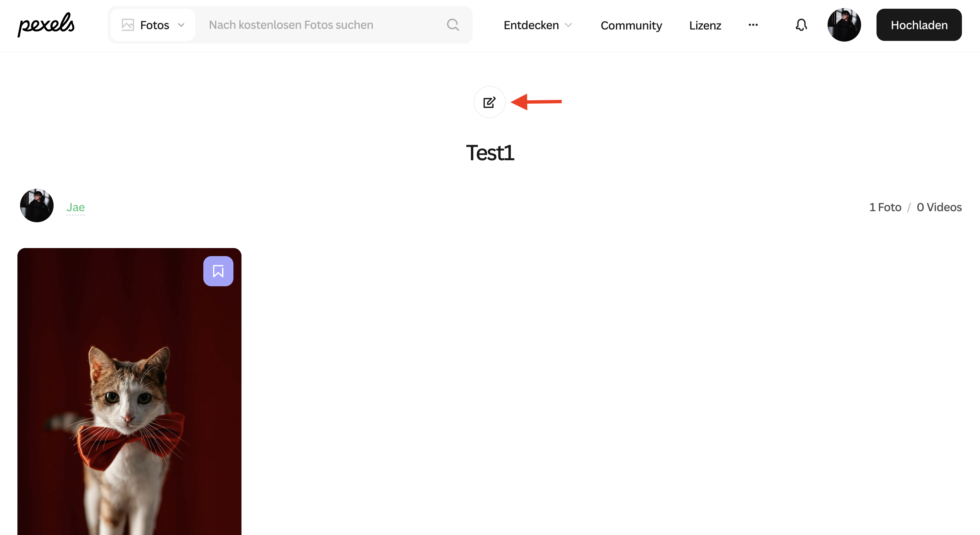Expand the Entdecken menu
The height and width of the screenshot is (535, 980).
(x=531, y=25)
